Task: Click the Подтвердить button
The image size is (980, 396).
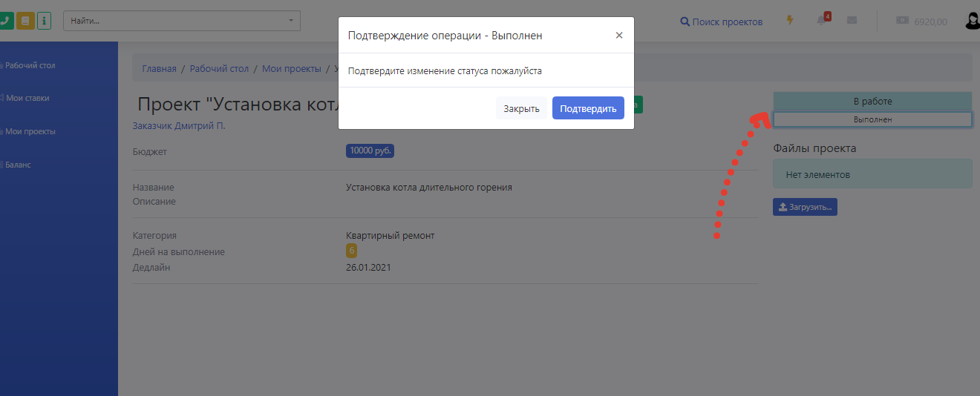Action: click(588, 108)
